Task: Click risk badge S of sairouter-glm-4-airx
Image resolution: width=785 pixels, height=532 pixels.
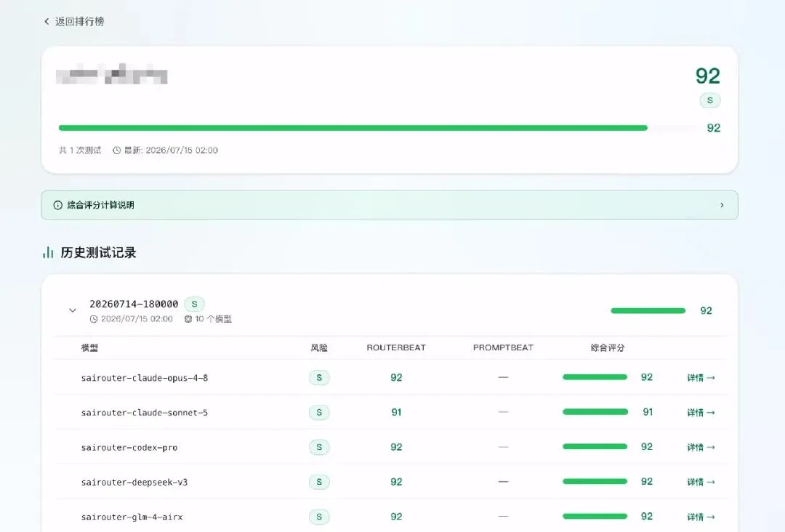Action: coord(319,517)
